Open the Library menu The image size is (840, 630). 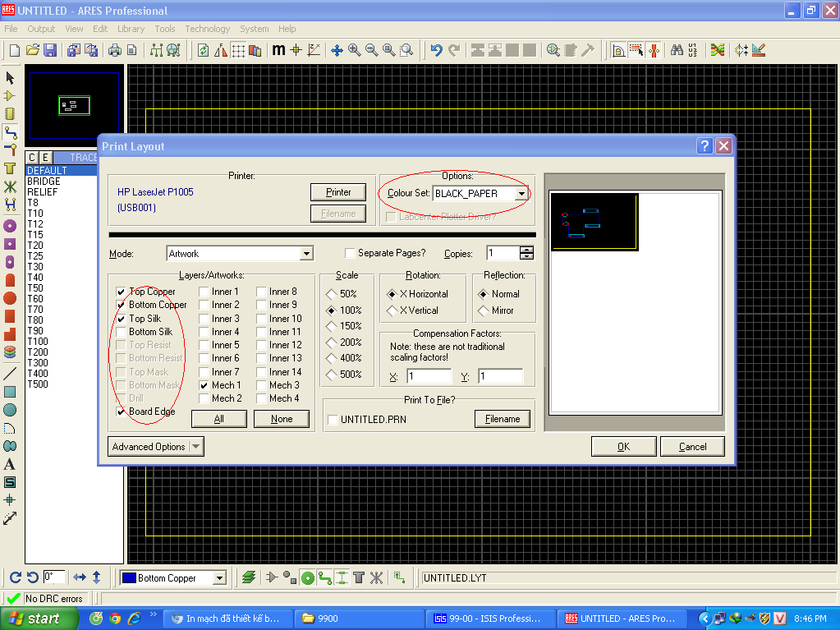point(131,29)
